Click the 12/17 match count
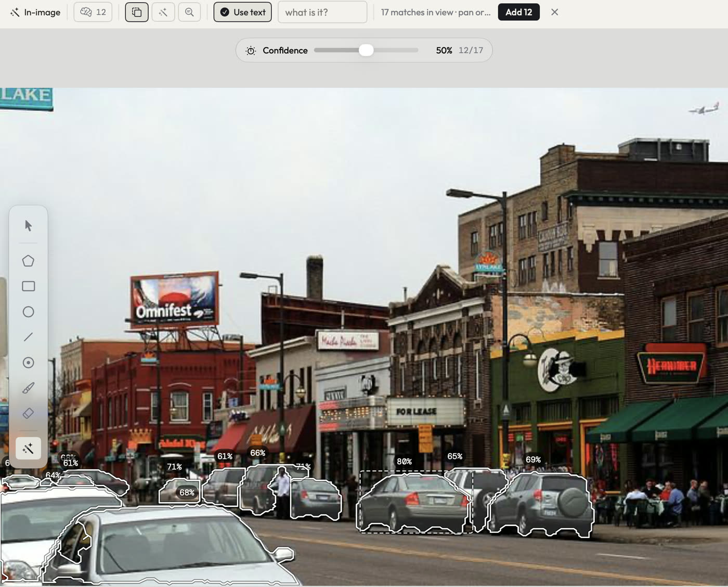The image size is (728, 587). [471, 50]
